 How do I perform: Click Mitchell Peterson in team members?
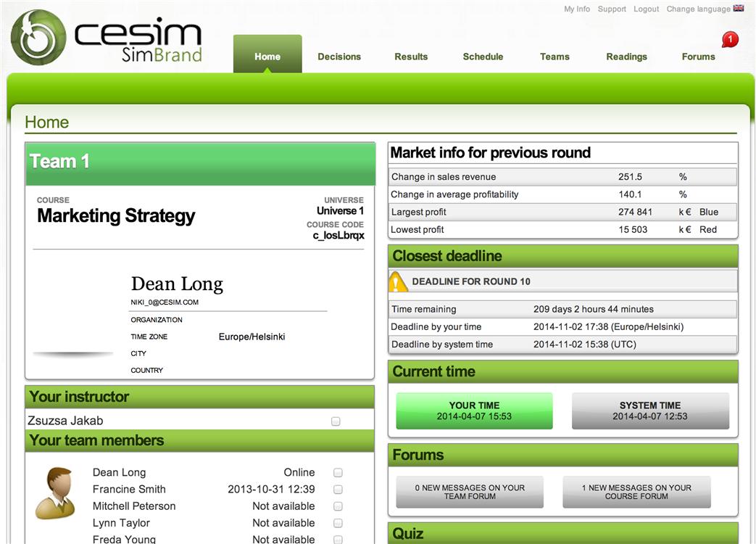(134, 506)
